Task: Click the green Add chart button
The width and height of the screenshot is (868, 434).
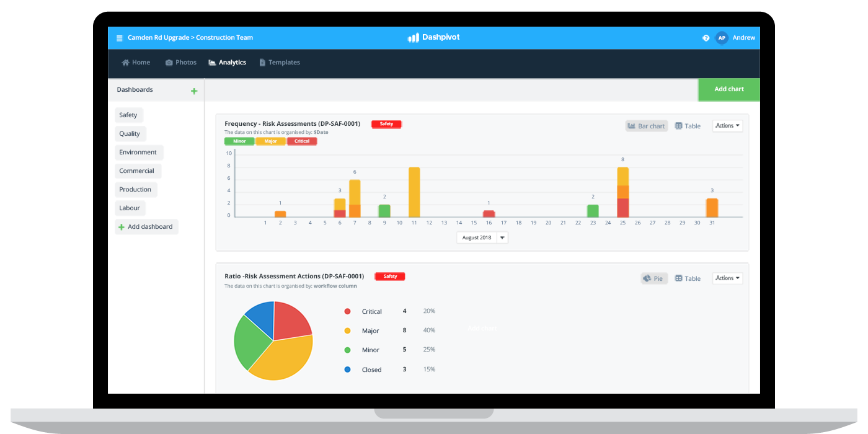Action: point(728,89)
